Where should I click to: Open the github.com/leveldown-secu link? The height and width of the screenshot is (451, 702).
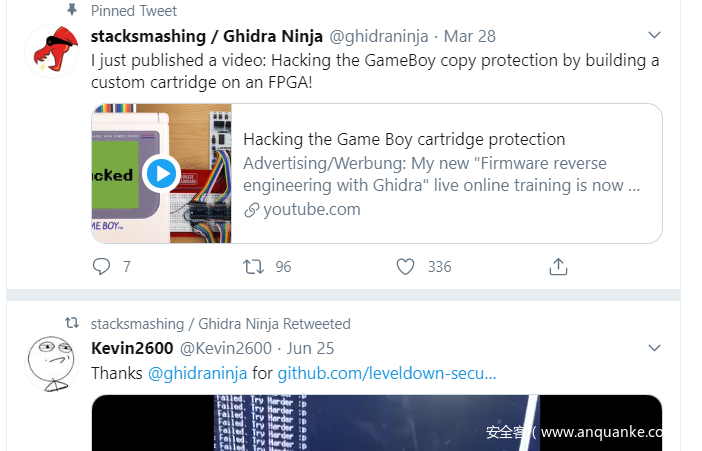point(387,373)
